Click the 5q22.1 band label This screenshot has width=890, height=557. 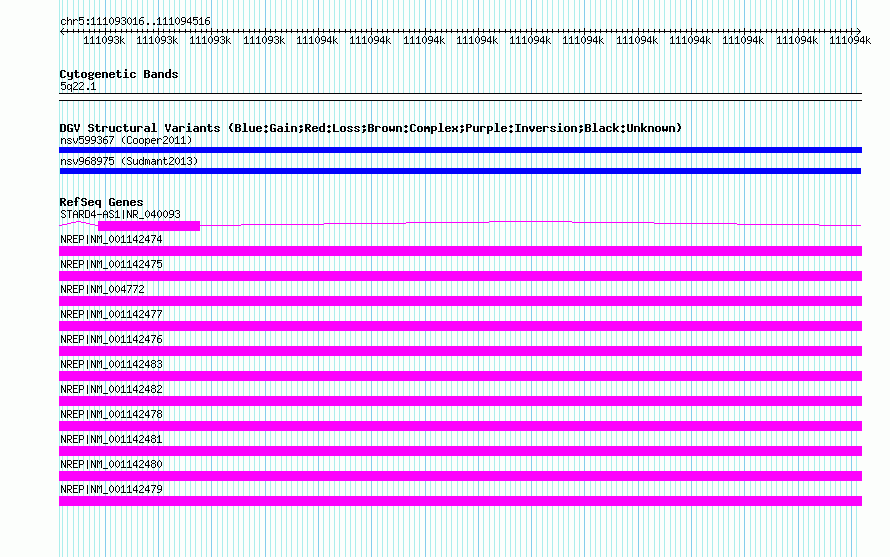pos(78,86)
